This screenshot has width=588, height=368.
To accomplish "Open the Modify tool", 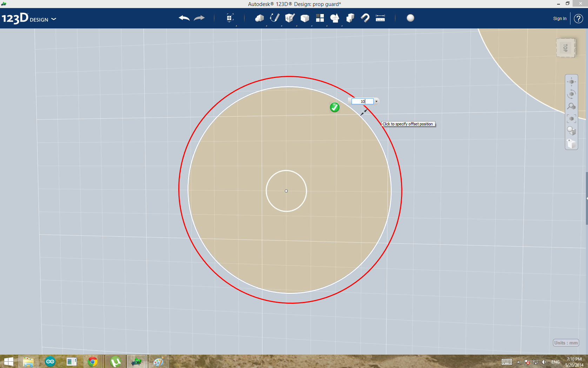I will pyautogui.click(x=305, y=18).
